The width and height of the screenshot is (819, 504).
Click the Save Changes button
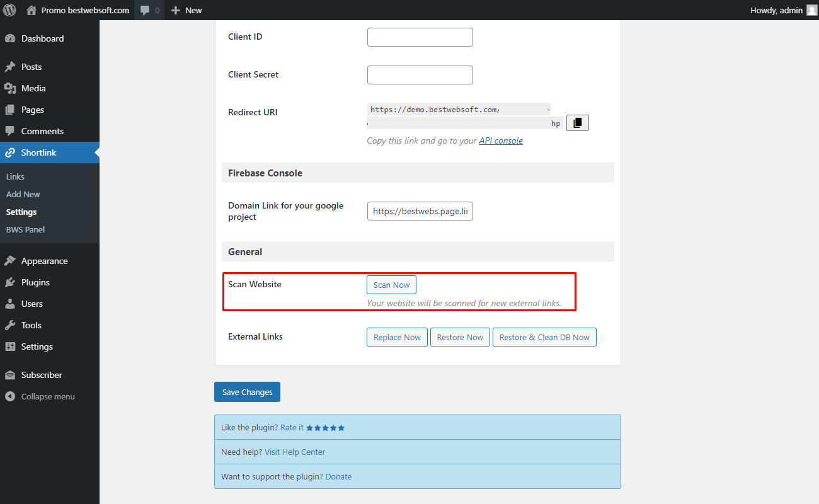pyautogui.click(x=247, y=392)
